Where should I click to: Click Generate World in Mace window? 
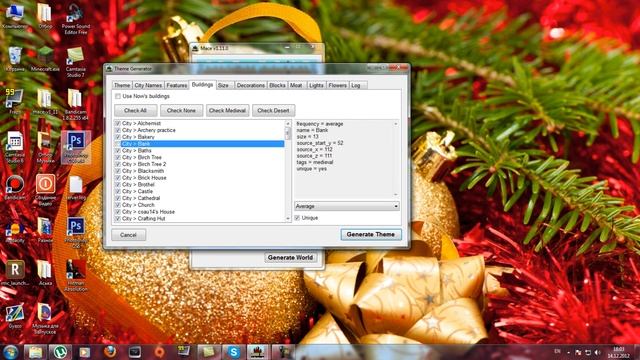pyautogui.click(x=290, y=258)
